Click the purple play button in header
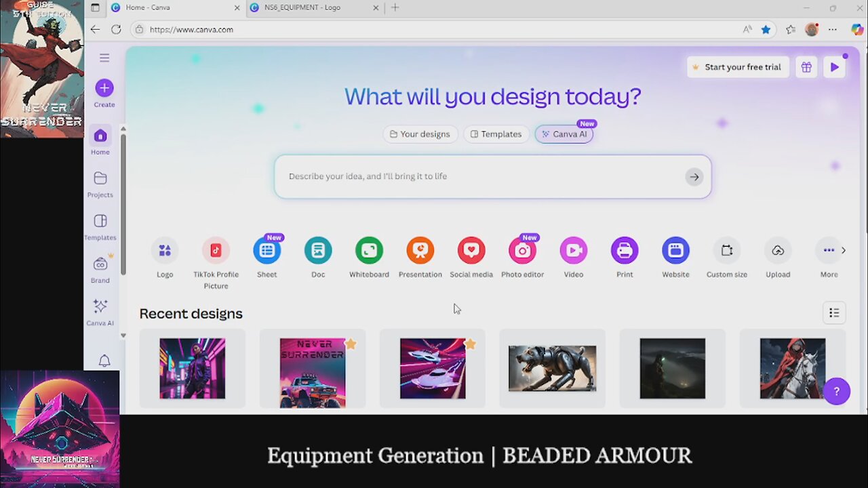The width and height of the screenshot is (868, 488). tap(835, 67)
